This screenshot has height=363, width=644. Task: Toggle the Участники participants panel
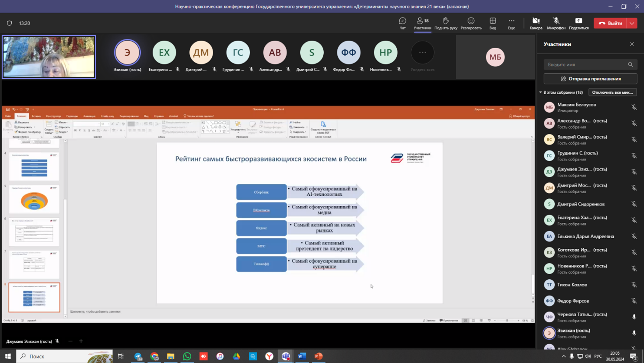pyautogui.click(x=422, y=23)
